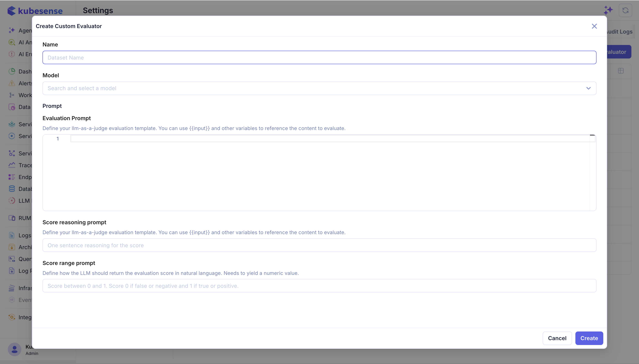Click the Settings page heading

click(98, 11)
